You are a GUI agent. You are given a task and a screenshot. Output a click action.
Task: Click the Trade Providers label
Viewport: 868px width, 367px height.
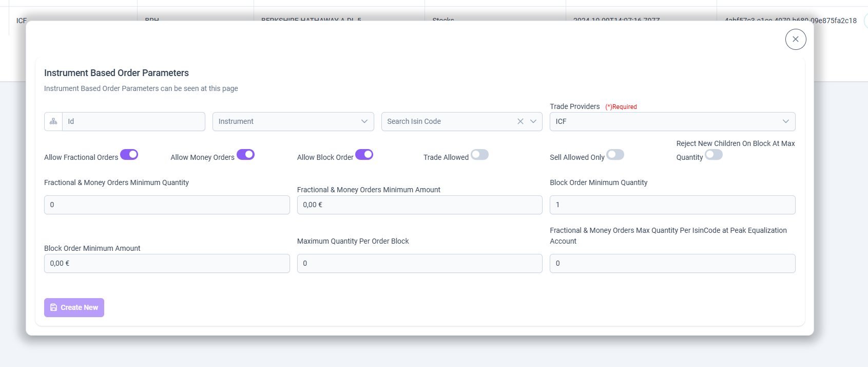[575, 106]
